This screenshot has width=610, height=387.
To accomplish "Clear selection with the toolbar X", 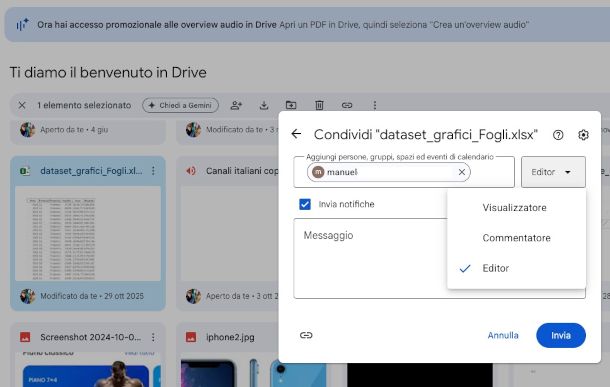I will [x=22, y=105].
